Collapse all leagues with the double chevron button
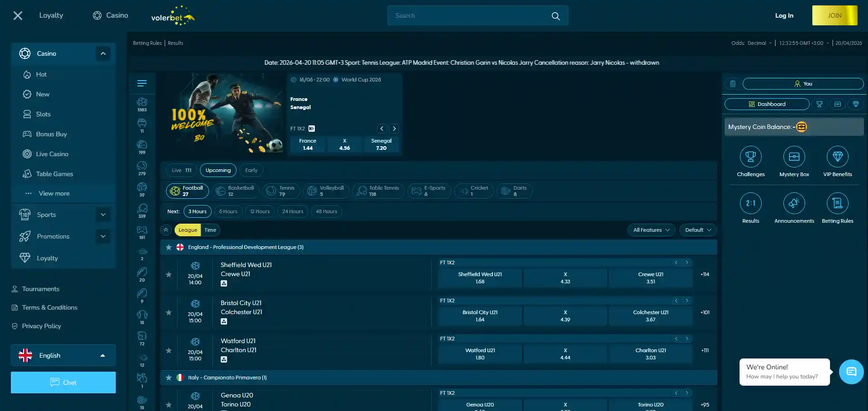868x411 pixels. [166, 230]
